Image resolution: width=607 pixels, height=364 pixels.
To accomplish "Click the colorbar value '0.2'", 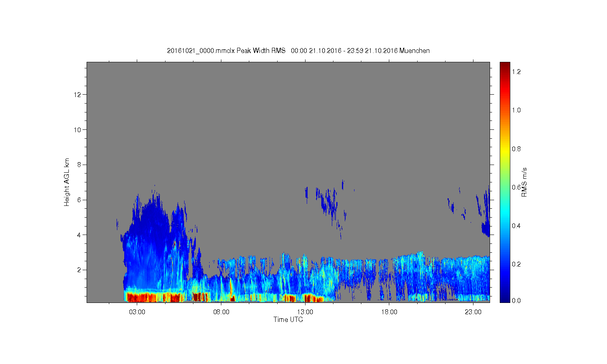I will pyautogui.click(x=516, y=264).
